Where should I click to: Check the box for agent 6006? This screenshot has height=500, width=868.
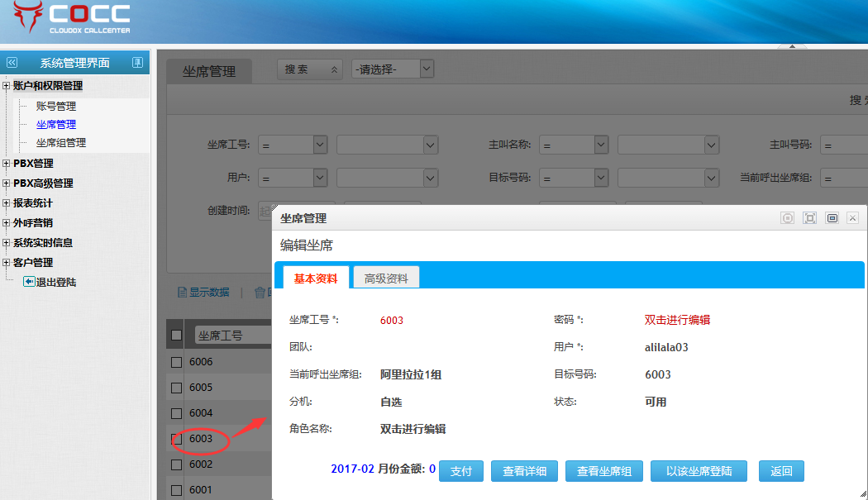point(176,362)
